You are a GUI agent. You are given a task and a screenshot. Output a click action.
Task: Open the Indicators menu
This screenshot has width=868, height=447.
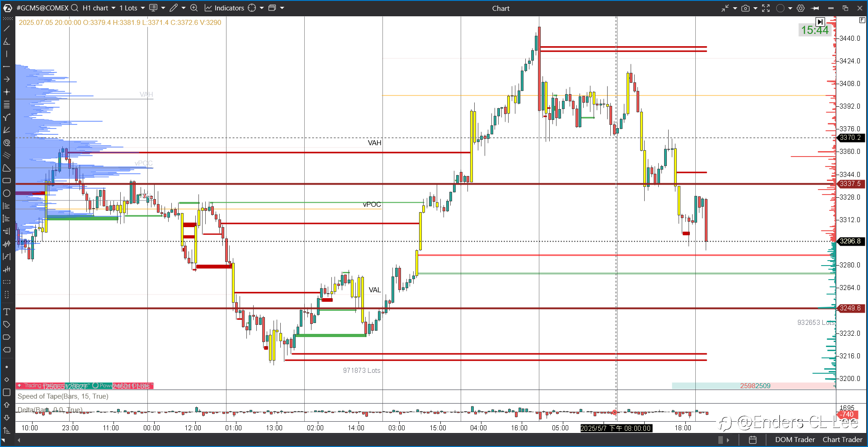point(224,8)
